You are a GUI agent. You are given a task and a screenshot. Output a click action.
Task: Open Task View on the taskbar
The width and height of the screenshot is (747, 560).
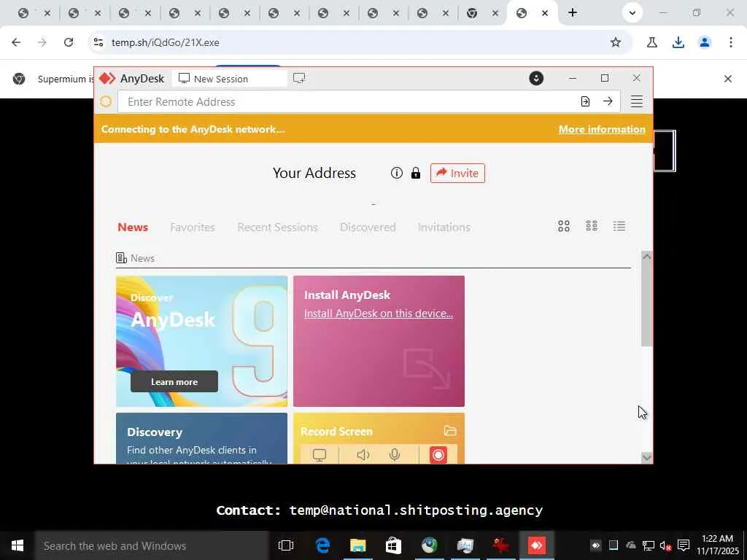[286, 545]
